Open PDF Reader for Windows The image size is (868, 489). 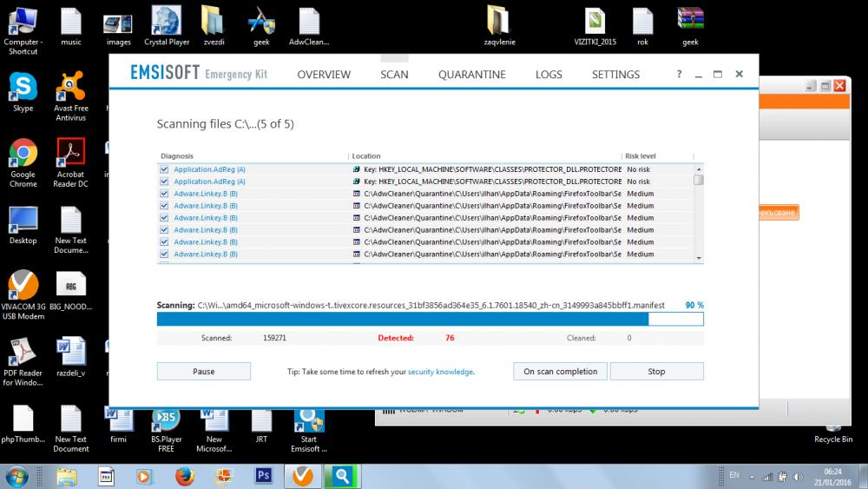point(23,361)
